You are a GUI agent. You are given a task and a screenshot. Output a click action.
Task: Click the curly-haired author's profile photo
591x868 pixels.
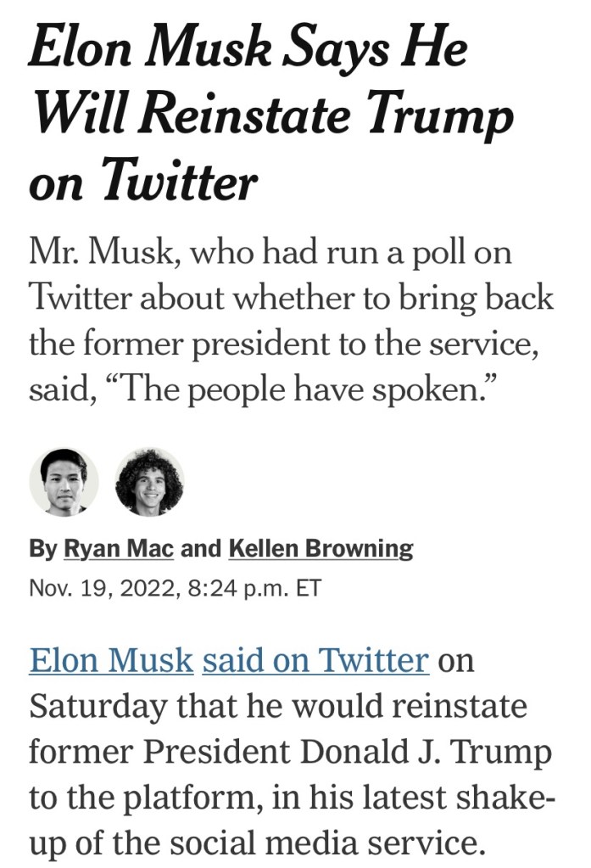(x=149, y=482)
